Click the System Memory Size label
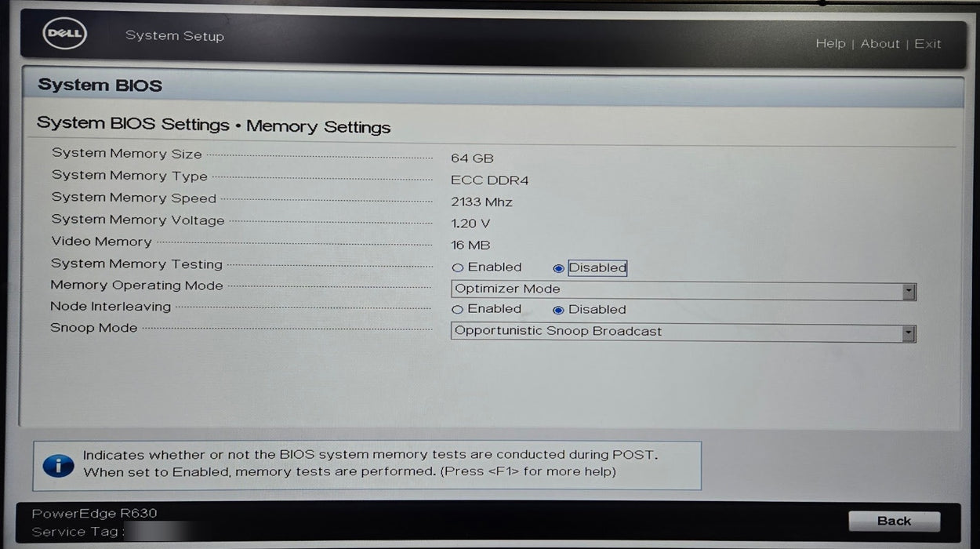 [x=127, y=154]
